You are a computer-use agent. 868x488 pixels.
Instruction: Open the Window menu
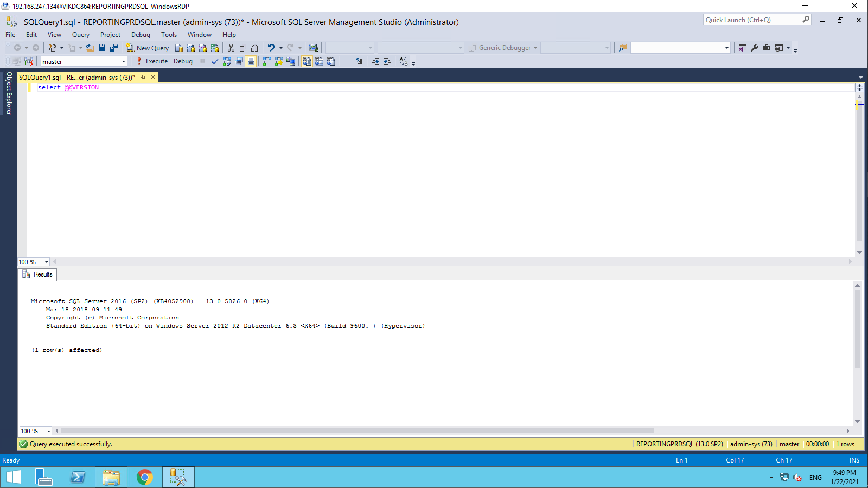point(200,35)
